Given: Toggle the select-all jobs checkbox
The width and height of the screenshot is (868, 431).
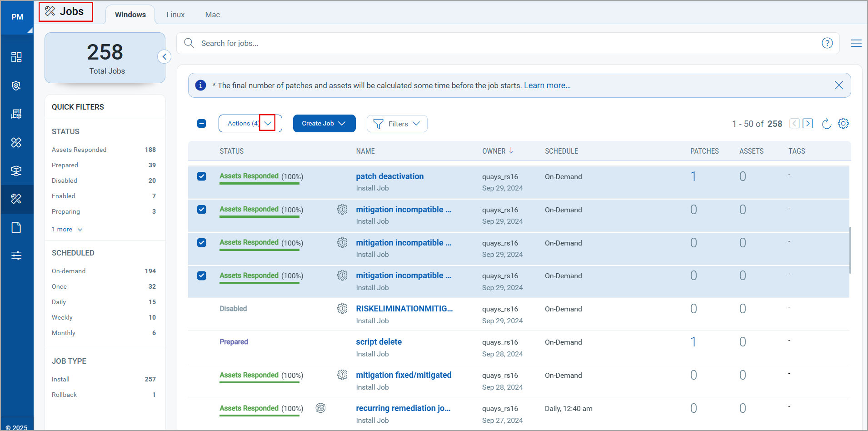Looking at the screenshot, I should pos(202,124).
